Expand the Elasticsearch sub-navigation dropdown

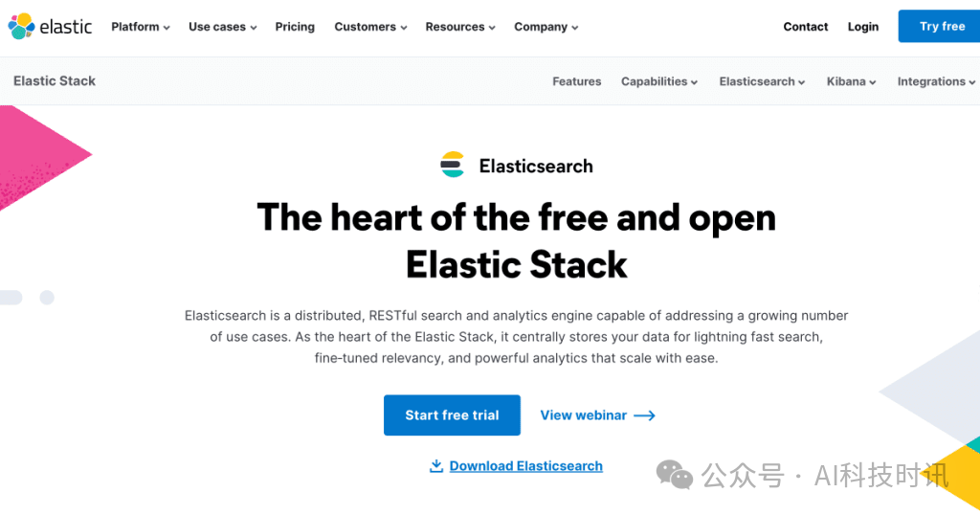click(762, 81)
